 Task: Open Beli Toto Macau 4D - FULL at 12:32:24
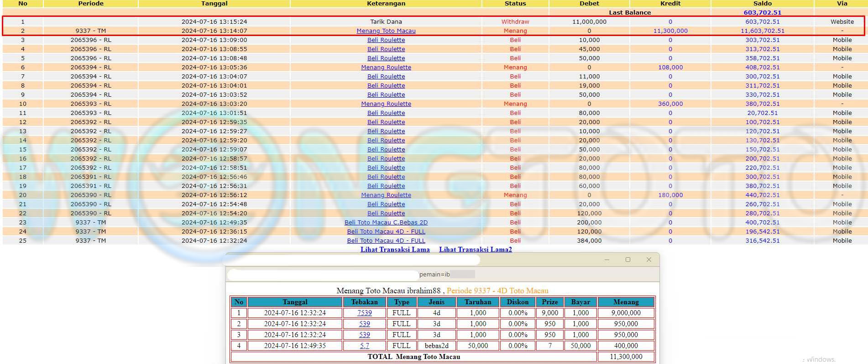[386, 241]
